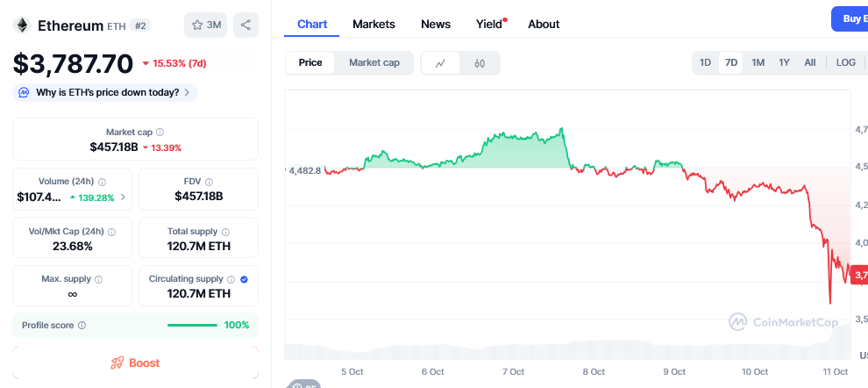Enable the LOG scale toggle

coord(846,62)
